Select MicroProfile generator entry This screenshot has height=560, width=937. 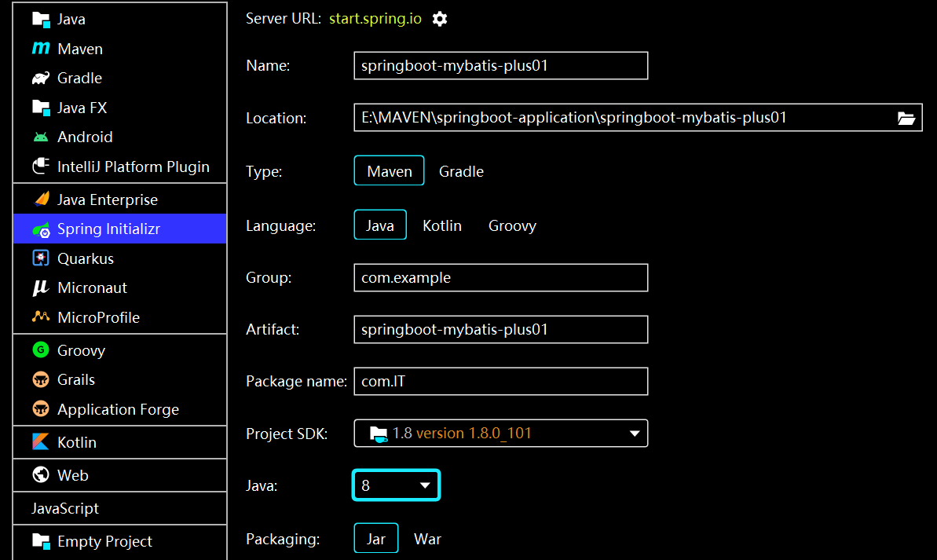[x=119, y=317]
